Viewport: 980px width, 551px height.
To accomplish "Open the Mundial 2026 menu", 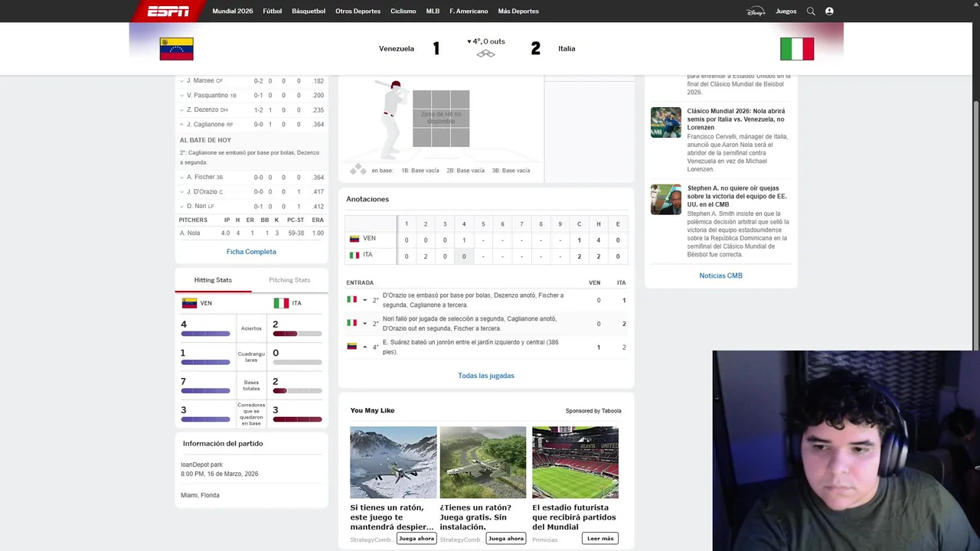I will (x=233, y=11).
